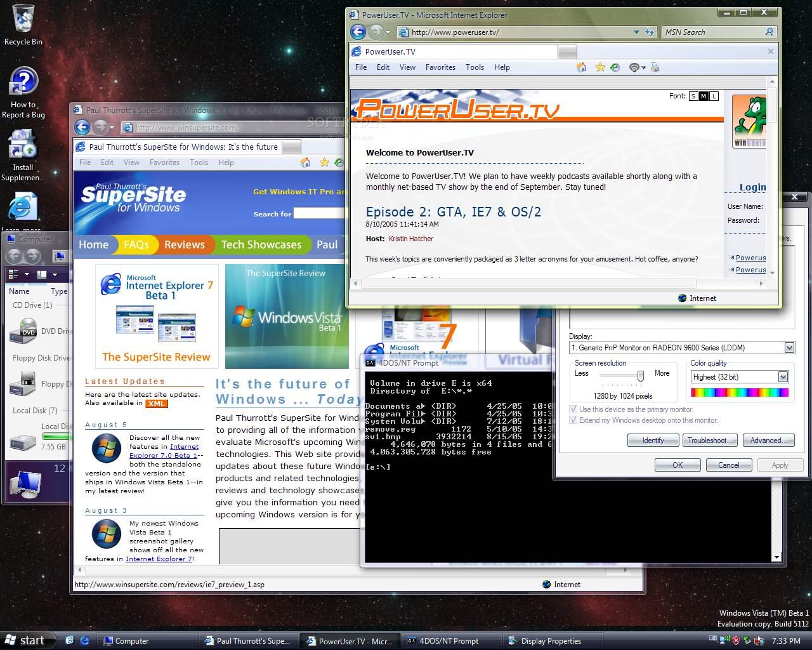Click MSN Search input field
This screenshot has width=812, height=650.
point(712,32)
